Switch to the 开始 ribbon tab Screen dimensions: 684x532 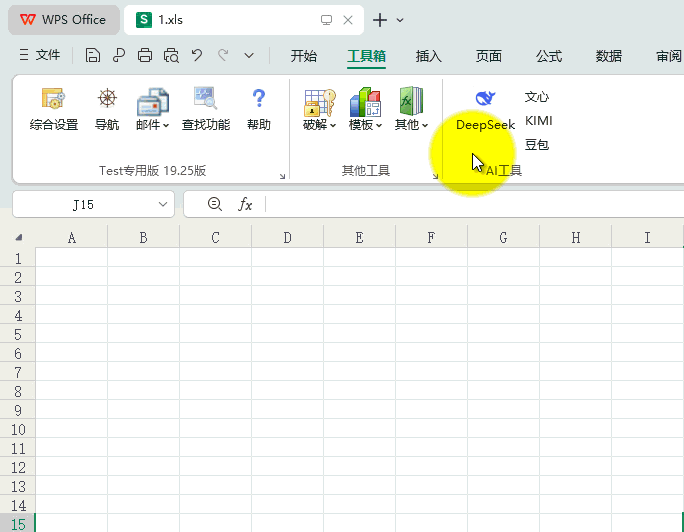pos(304,56)
